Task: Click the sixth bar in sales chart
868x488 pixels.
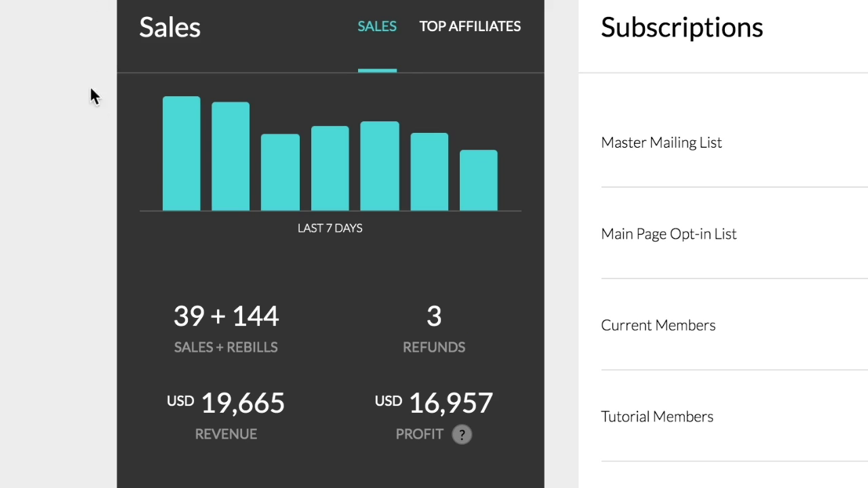Action: click(x=429, y=172)
